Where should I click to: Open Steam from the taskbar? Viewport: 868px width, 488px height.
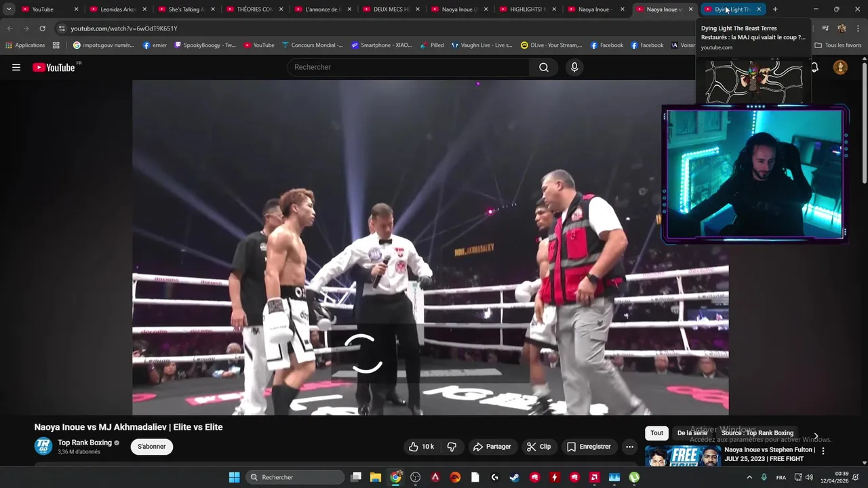(515, 477)
